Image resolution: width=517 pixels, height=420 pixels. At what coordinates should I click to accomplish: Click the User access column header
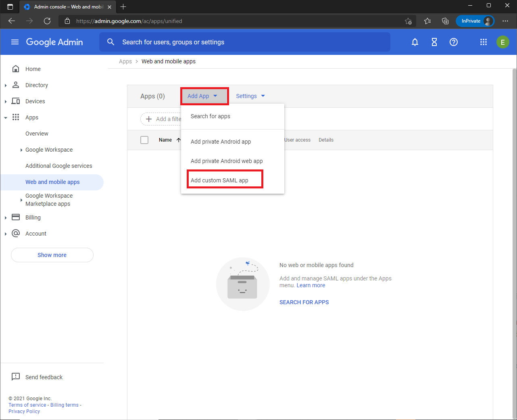click(x=298, y=140)
